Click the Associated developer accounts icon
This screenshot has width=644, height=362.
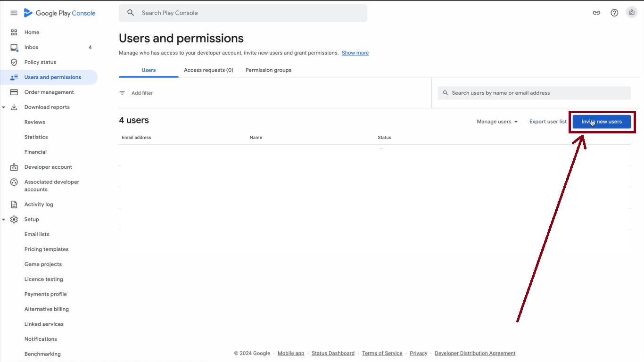tap(14, 182)
